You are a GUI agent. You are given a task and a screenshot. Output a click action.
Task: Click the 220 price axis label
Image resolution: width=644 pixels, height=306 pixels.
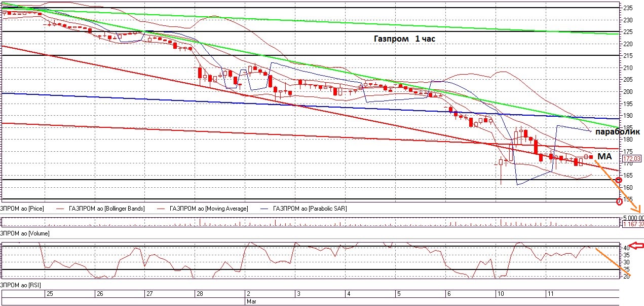(x=628, y=44)
